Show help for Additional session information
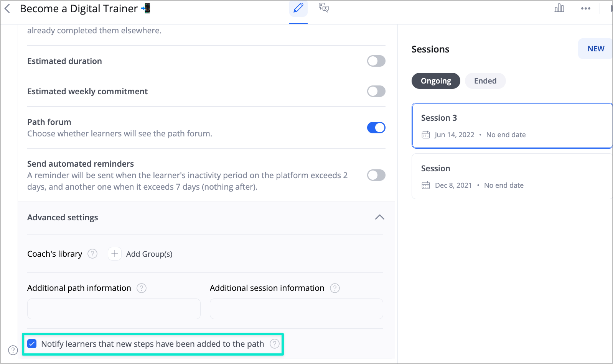This screenshot has width=613, height=364. pos(335,288)
